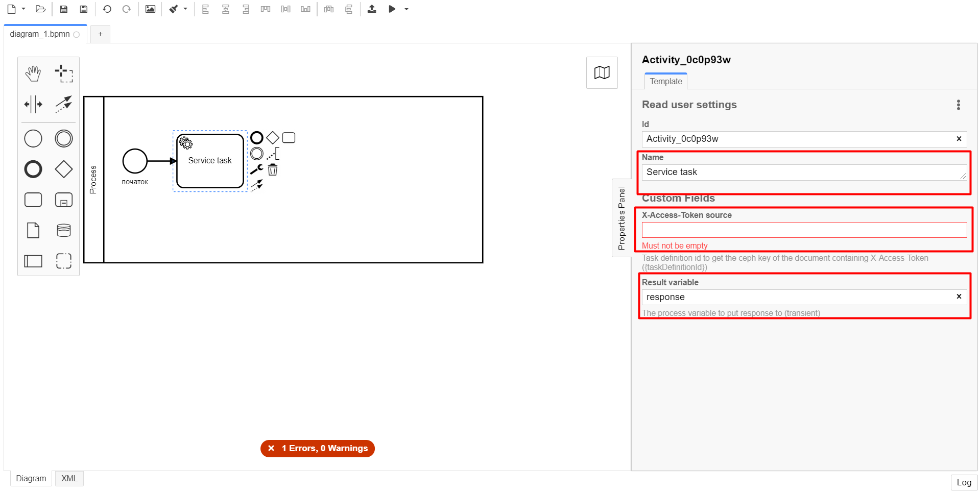The image size is (980, 493).
Task: Create a task from the palette
Action: (33, 200)
